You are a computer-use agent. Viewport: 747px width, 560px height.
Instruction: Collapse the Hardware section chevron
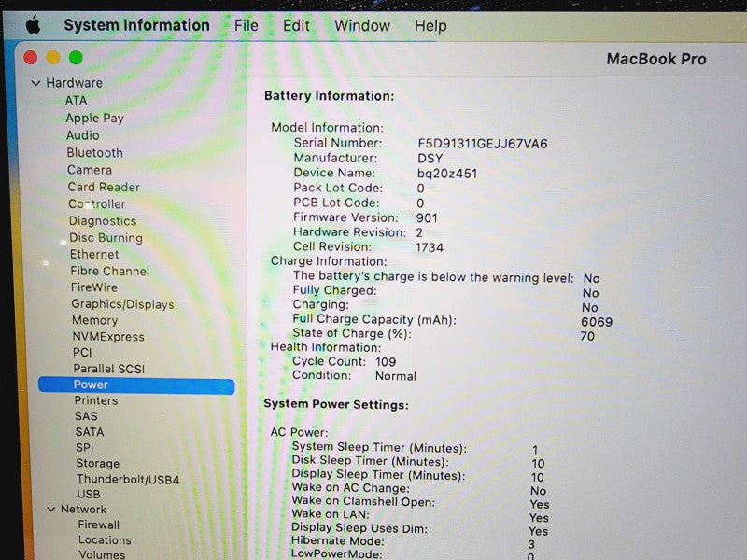(x=35, y=83)
